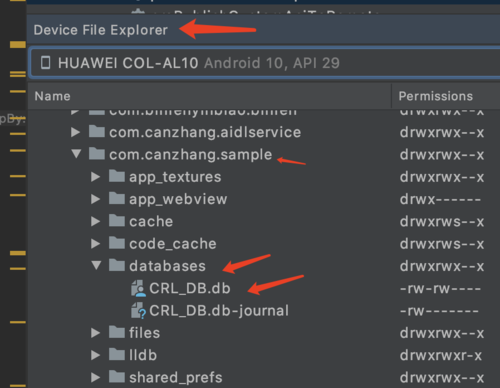Click the lldb folder icon
This screenshot has height=388, width=500.
pyautogui.click(x=117, y=355)
